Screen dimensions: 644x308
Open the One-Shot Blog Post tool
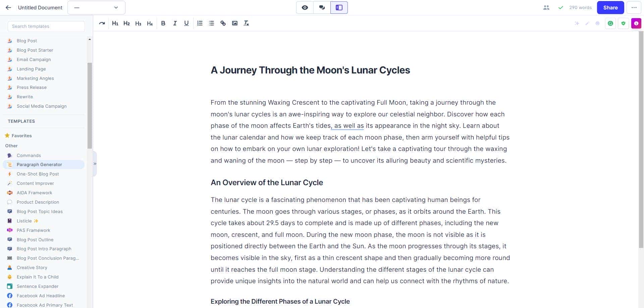(x=38, y=174)
